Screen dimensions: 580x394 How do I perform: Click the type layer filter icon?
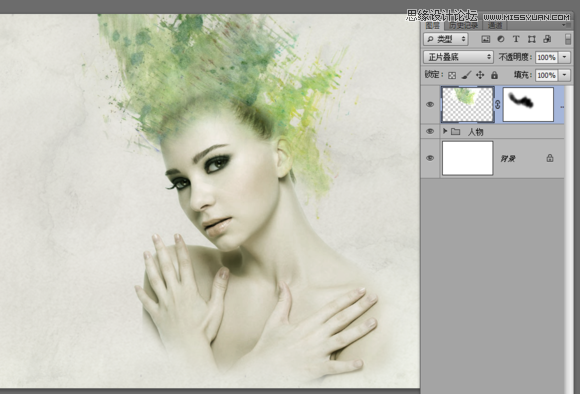(516, 39)
